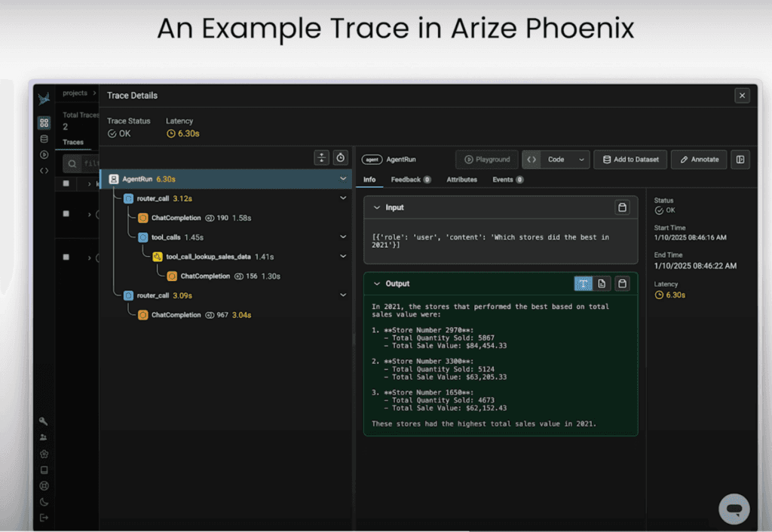Screen dimensions: 772x532
Task: Copy the Output content with clipboard icon
Action: click(x=622, y=283)
